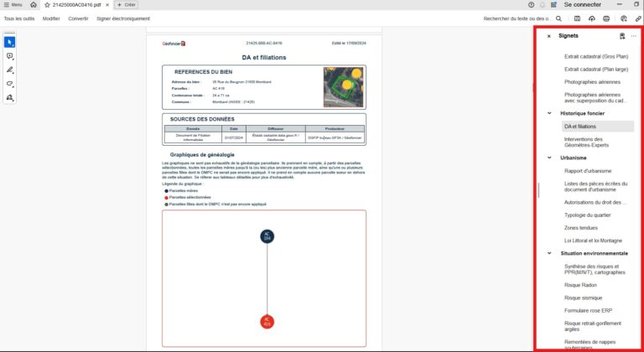Open Rapport d'urbanisme bookmark
This screenshot has width=644, height=352.
[588, 171]
